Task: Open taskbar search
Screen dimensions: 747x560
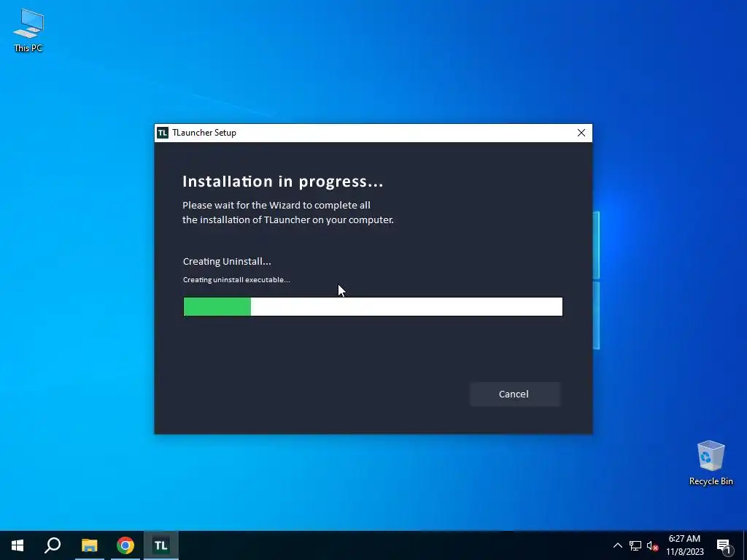Action: (x=53, y=545)
